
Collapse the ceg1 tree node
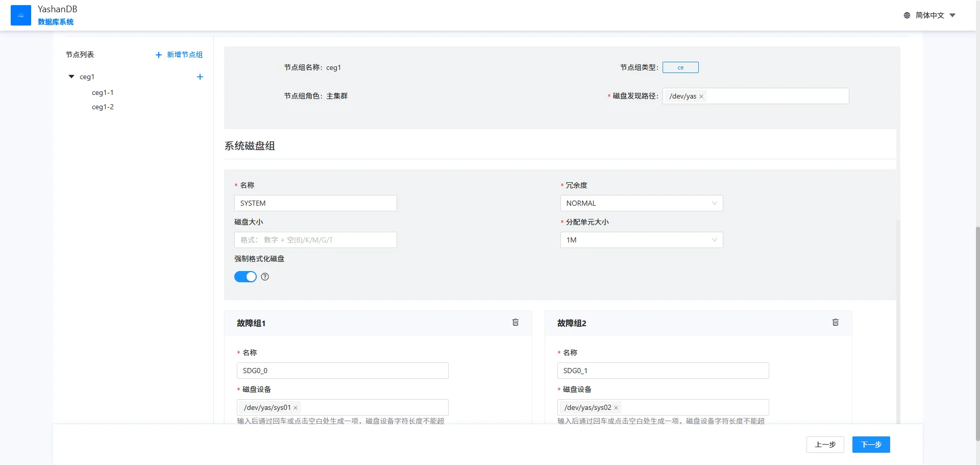tap(71, 77)
